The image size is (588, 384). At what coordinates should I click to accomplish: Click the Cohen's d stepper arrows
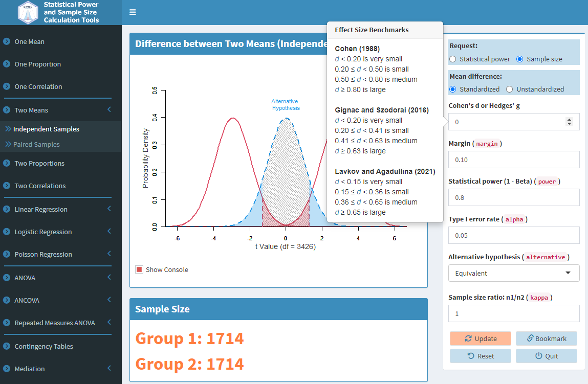[x=569, y=122]
